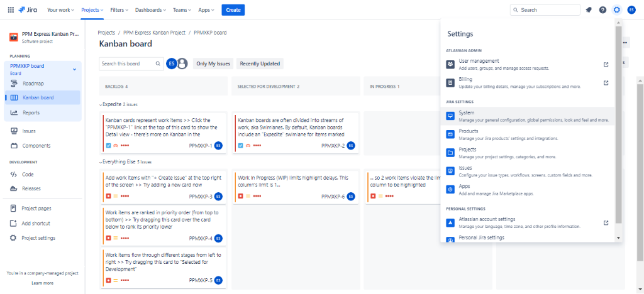Open the help question mark icon

602,10
